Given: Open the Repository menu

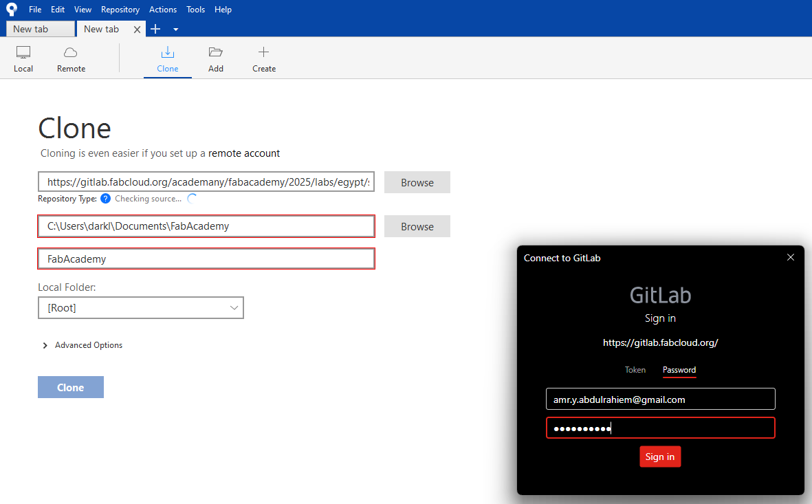Looking at the screenshot, I should pyautogui.click(x=120, y=10).
